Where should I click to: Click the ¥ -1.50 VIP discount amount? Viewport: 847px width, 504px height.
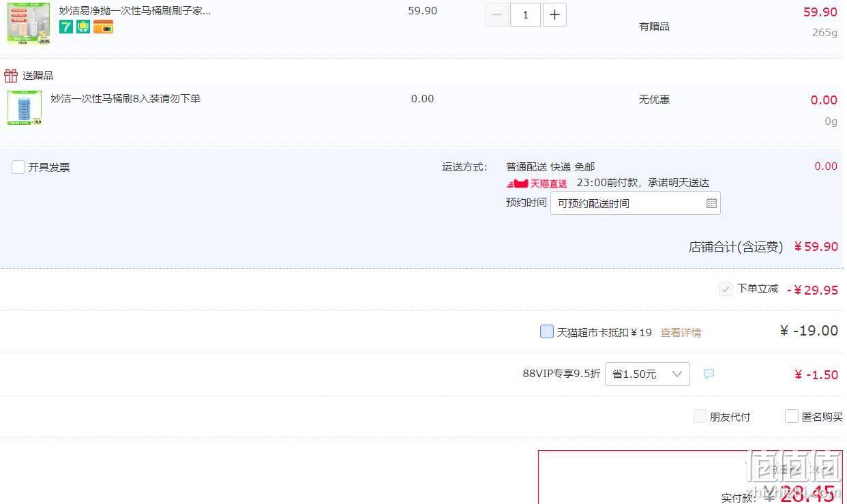point(816,374)
